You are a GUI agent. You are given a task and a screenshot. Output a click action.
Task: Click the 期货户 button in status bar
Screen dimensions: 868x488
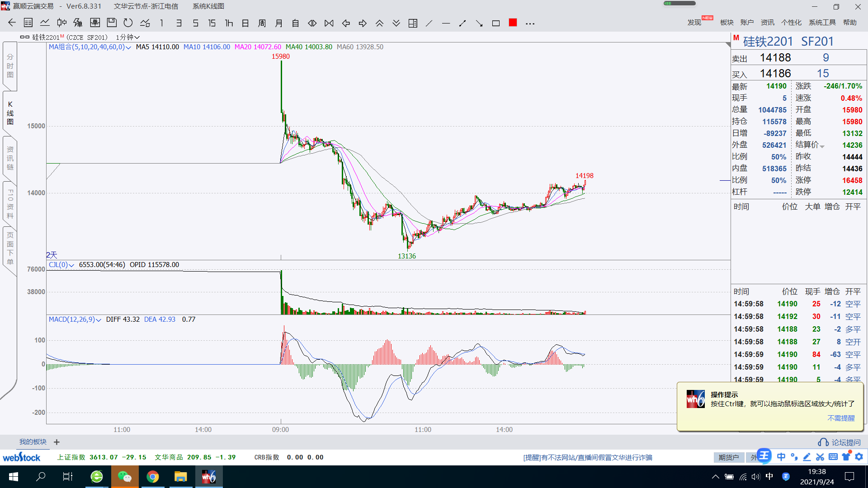coord(729,457)
